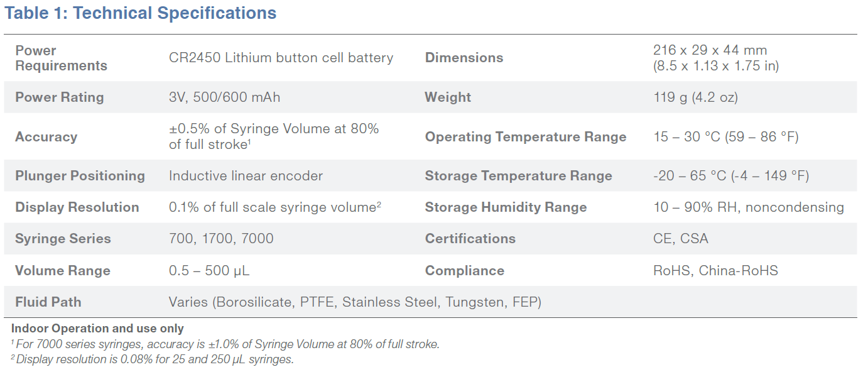Click the Table 1: Technical Specifications heading
Screen dimensions: 868x372
(140, 13)
